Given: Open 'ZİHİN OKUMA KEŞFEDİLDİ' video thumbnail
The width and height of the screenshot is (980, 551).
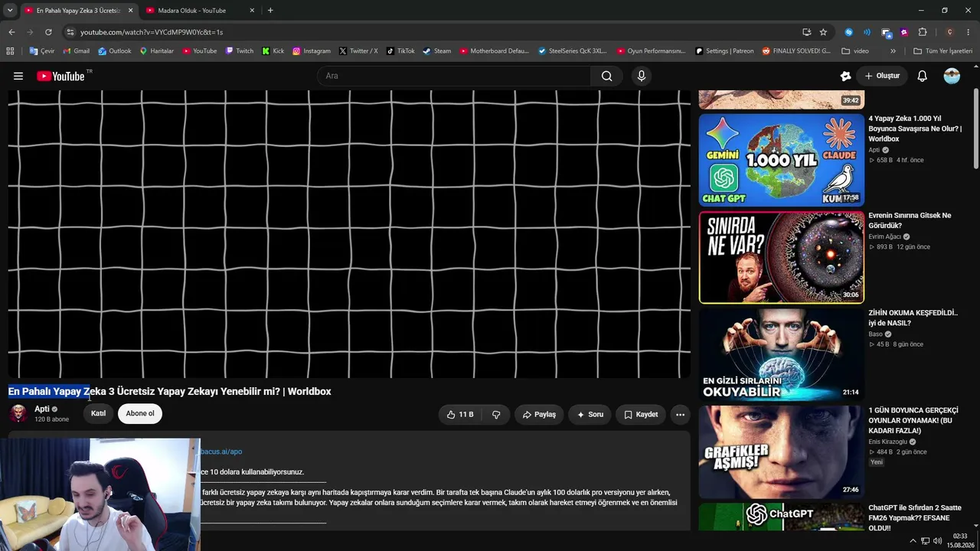Looking at the screenshot, I should (x=782, y=354).
